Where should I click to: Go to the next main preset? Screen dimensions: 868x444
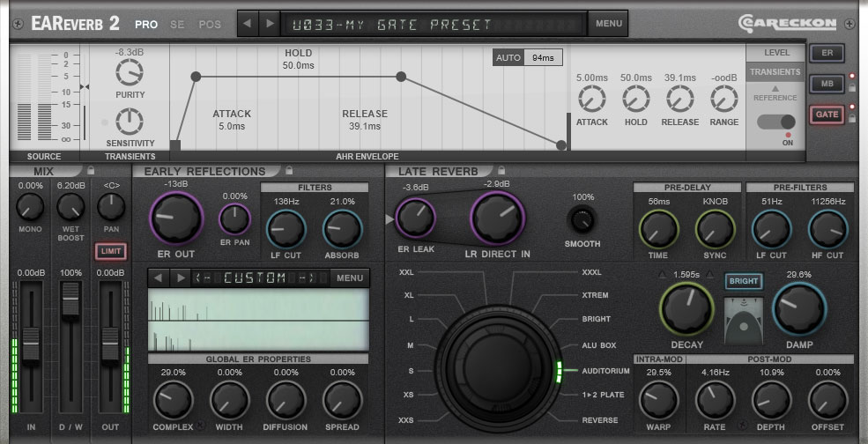point(270,24)
